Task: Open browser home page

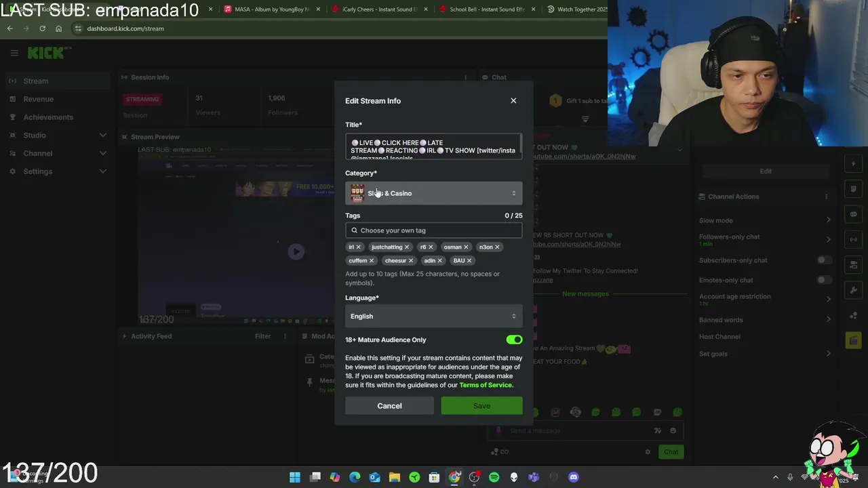Action: (x=58, y=28)
